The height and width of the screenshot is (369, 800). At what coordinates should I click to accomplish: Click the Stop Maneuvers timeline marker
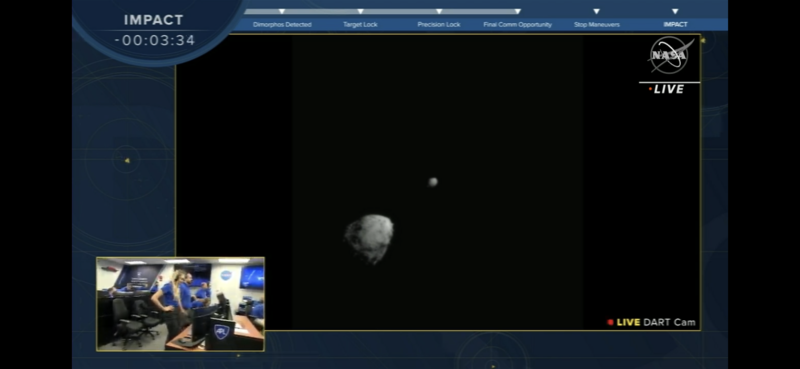(x=596, y=11)
